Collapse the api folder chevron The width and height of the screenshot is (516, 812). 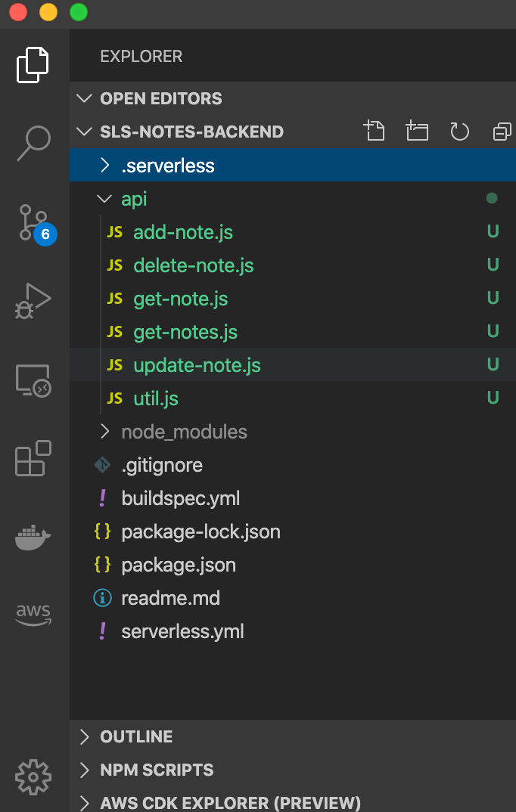[104, 199]
